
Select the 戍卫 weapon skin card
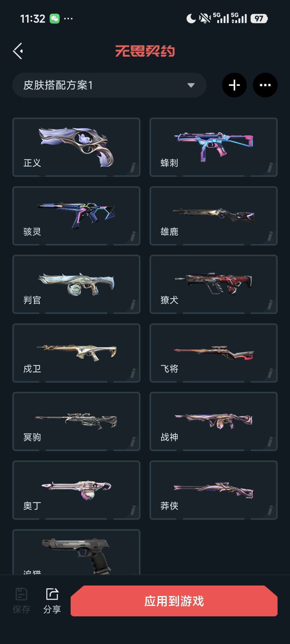[x=76, y=353]
